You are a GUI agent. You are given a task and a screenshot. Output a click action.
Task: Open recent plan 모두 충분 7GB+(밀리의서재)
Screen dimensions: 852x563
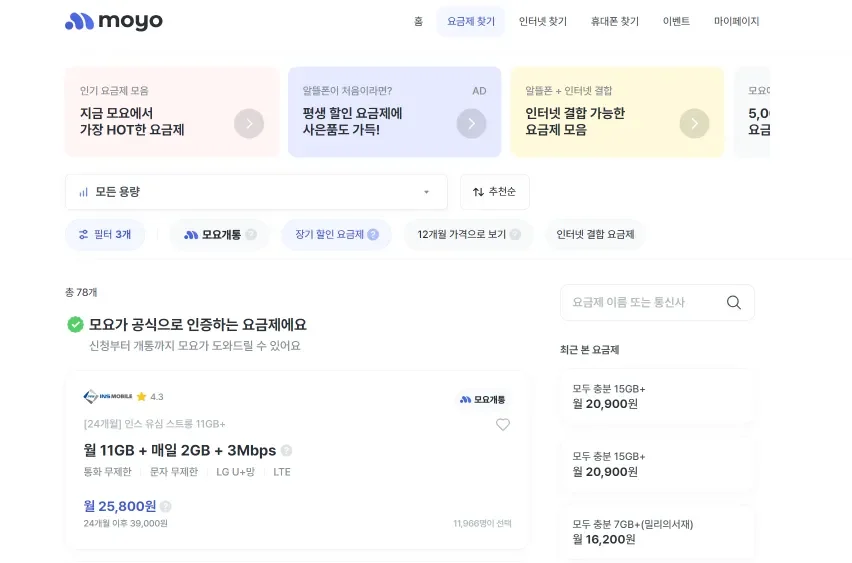point(656,531)
